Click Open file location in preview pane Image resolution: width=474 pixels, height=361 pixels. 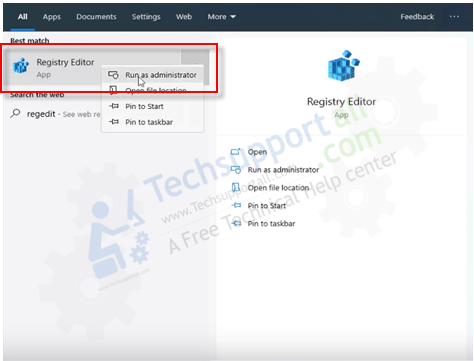tap(278, 188)
